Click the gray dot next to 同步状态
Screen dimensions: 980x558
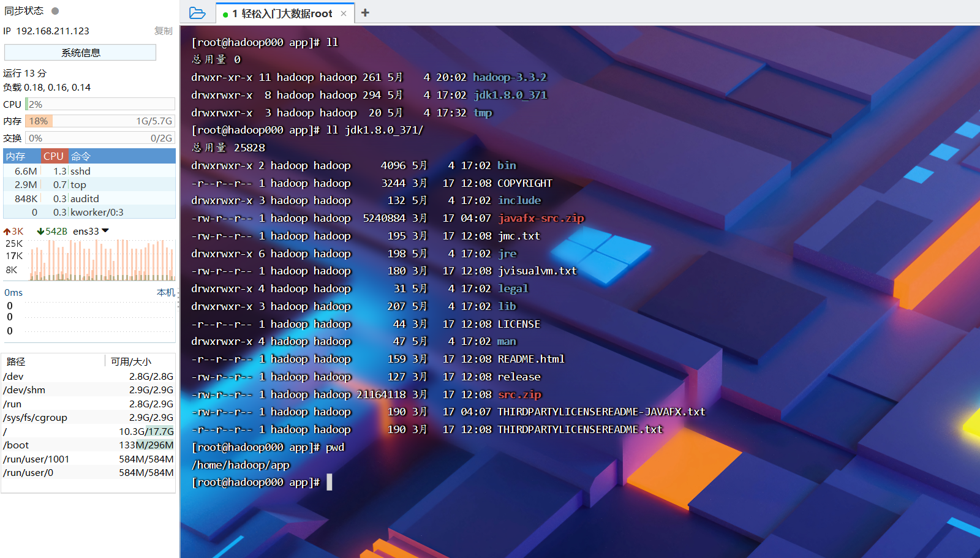point(55,10)
